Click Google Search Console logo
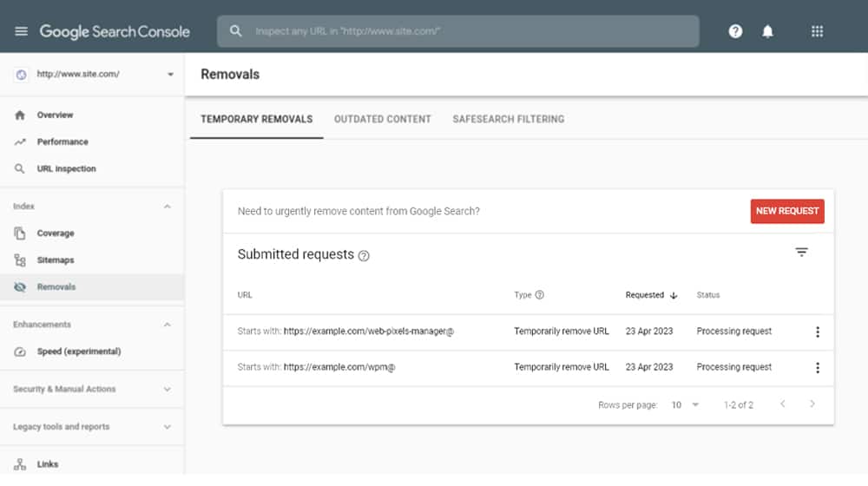868x486 pixels. (115, 31)
